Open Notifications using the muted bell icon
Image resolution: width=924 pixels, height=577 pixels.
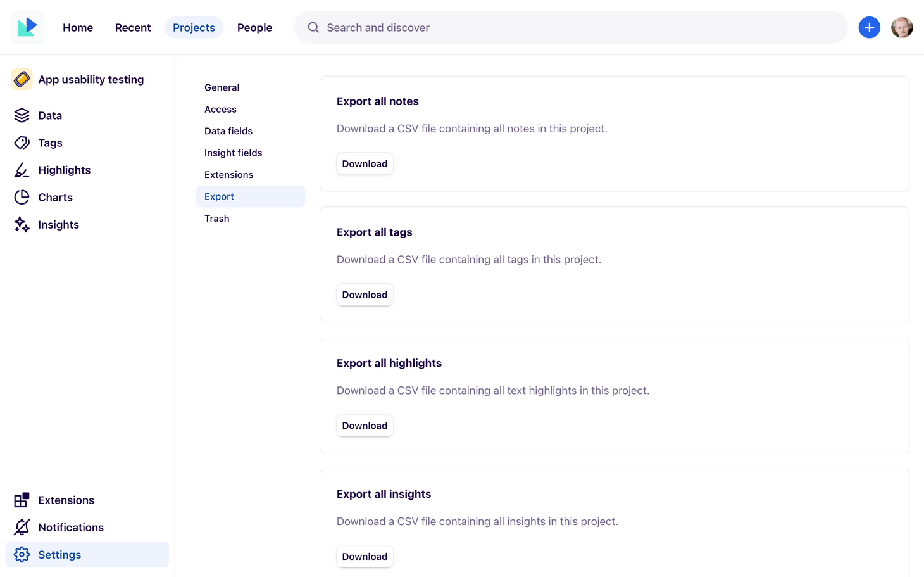(x=21, y=527)
